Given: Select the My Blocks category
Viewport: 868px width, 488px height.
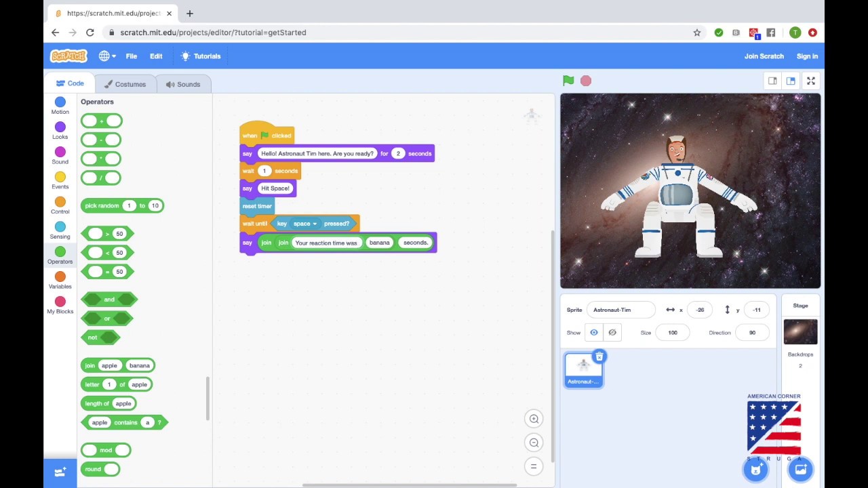Looking at the screenshot, I should tap(60, 306).
